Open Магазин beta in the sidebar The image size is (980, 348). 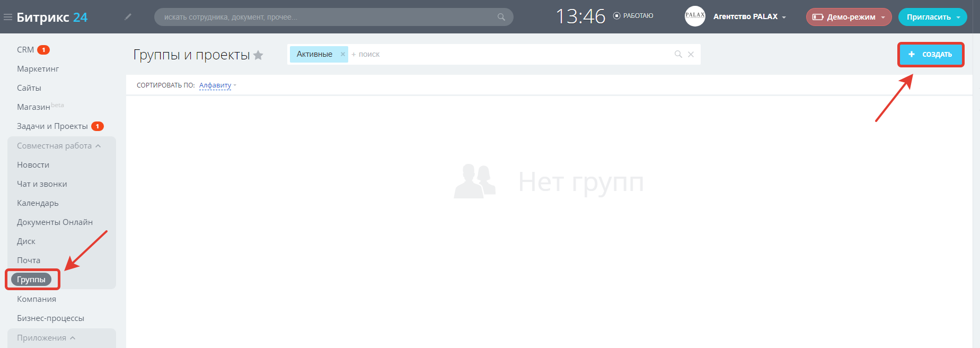point(40,107)
